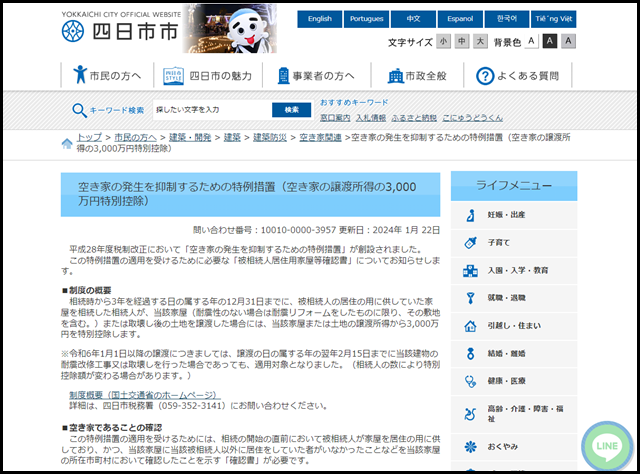Click the care icon for 高齢・介護・障害・福祉

[470, 414]
